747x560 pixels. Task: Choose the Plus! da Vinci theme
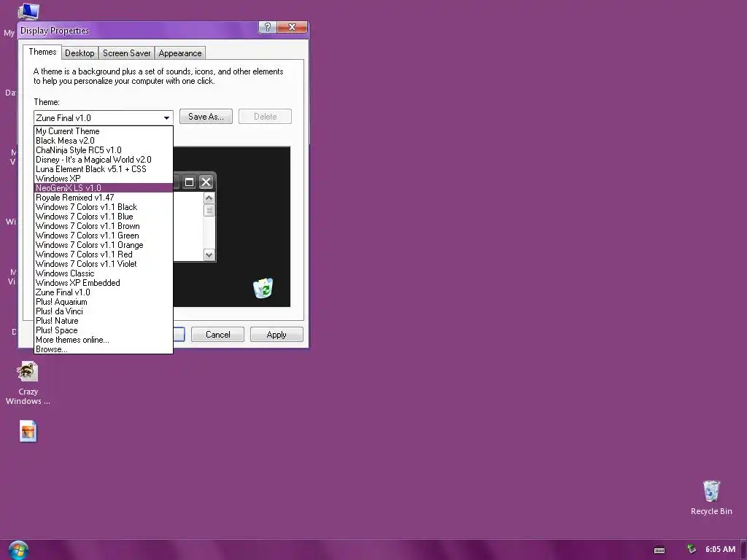click(104, 311)
